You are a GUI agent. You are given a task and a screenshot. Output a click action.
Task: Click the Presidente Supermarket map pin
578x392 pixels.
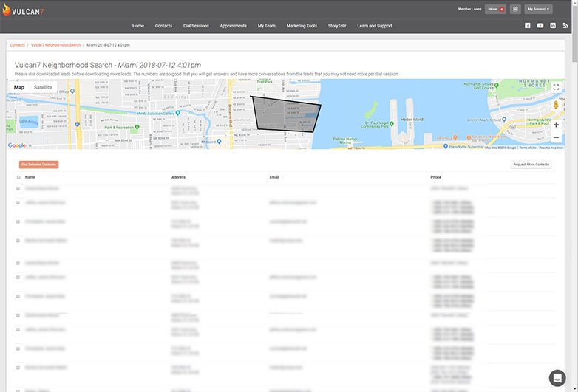446,146
